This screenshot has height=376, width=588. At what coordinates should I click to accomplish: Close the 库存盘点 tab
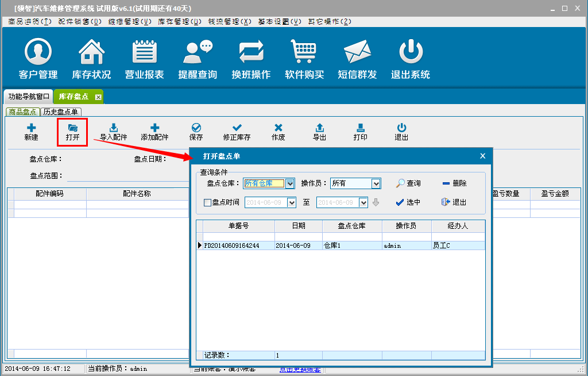pyautogui.click(x=98, y=97)
